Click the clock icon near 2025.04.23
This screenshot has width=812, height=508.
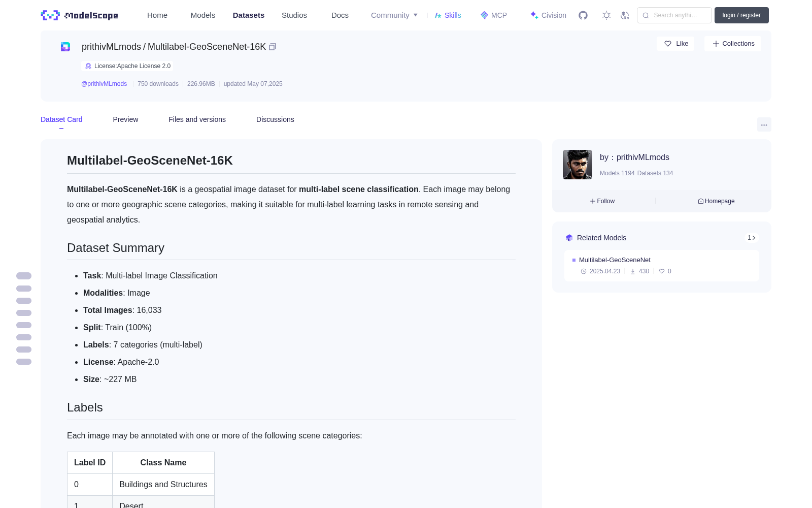coord(584,271)
